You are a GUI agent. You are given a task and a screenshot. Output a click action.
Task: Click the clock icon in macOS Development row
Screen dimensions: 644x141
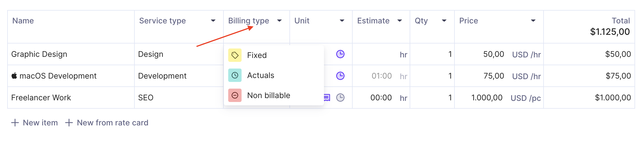pos(340,76)
